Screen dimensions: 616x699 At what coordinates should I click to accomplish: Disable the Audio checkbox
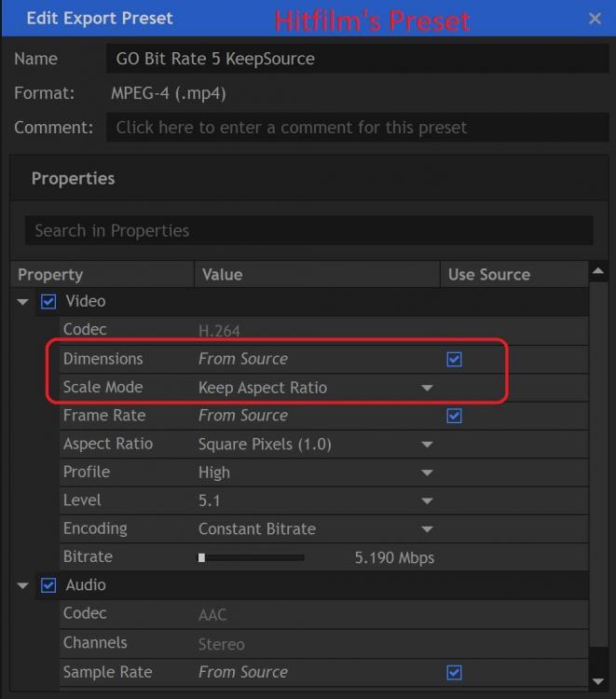(x=48, y=585)
